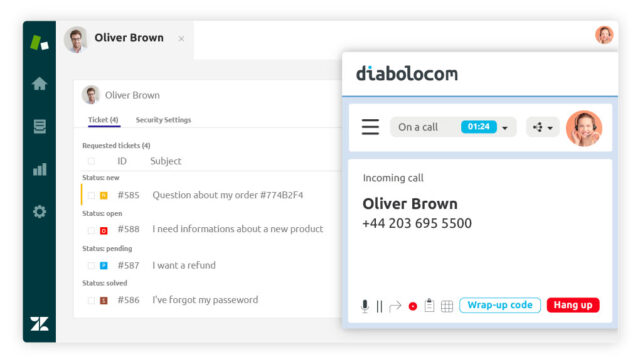Close the Oliver Brown tab
This screenshot has width=640, height=364.
coord(181,39)
